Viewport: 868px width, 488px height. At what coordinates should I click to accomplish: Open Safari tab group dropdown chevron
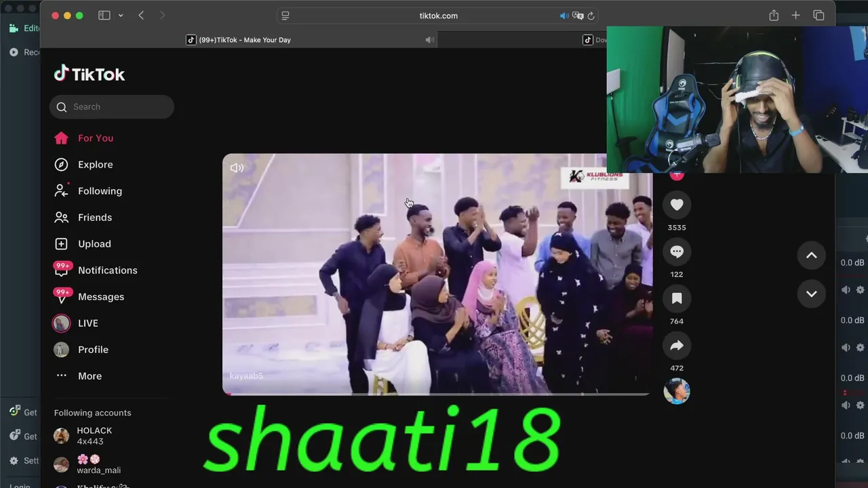click(121, 16)
